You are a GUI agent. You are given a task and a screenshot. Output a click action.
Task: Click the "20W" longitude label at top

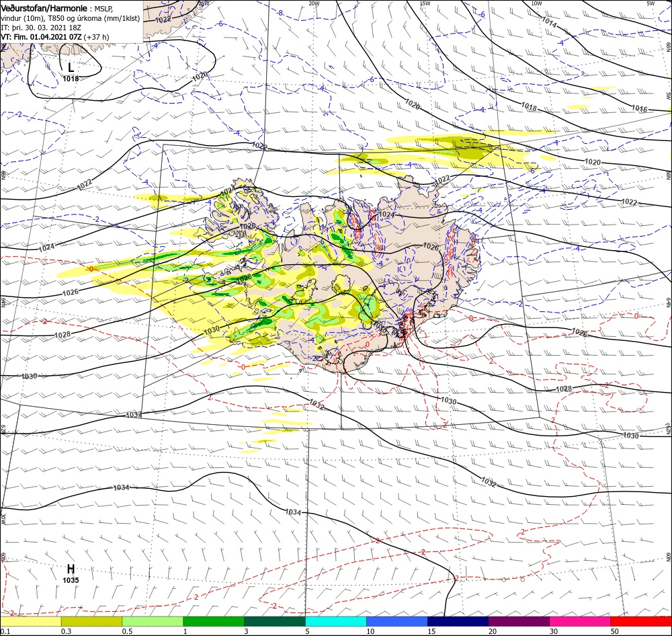click(x=314, y=3)
